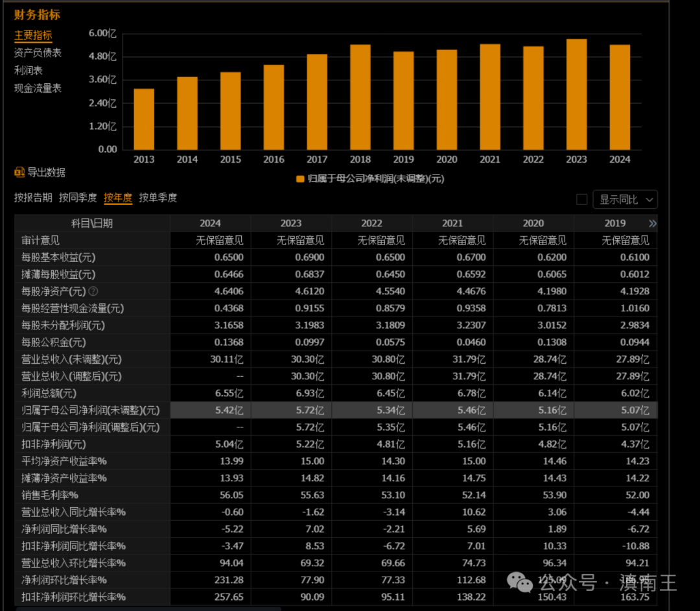Select 资产负债表 in the left sidebar

tap(37, 53)
